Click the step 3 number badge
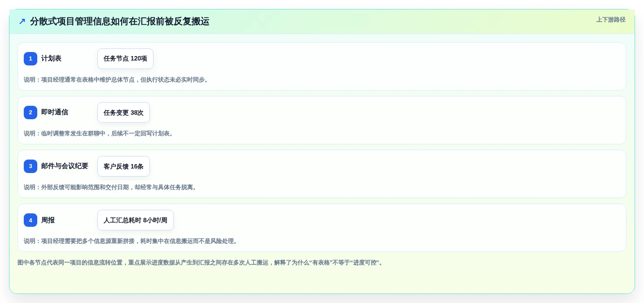Viewport: 644px width, 303px height. 31,166
